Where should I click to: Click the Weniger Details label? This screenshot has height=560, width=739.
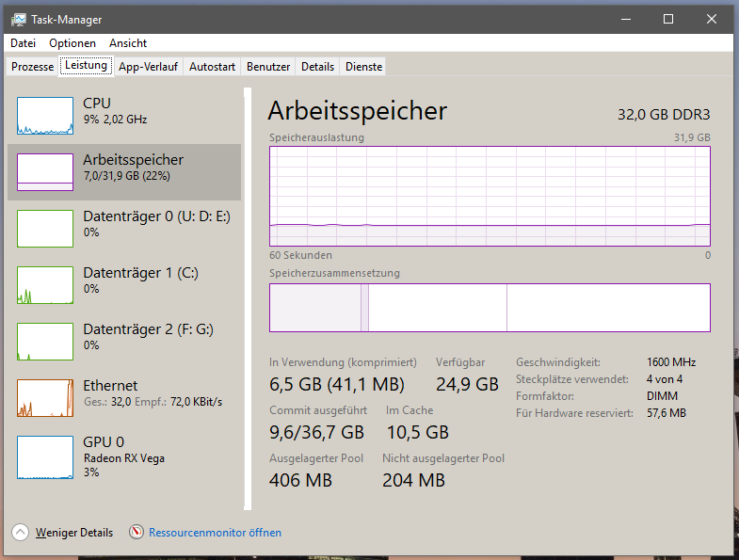click(x=74, y=533)
